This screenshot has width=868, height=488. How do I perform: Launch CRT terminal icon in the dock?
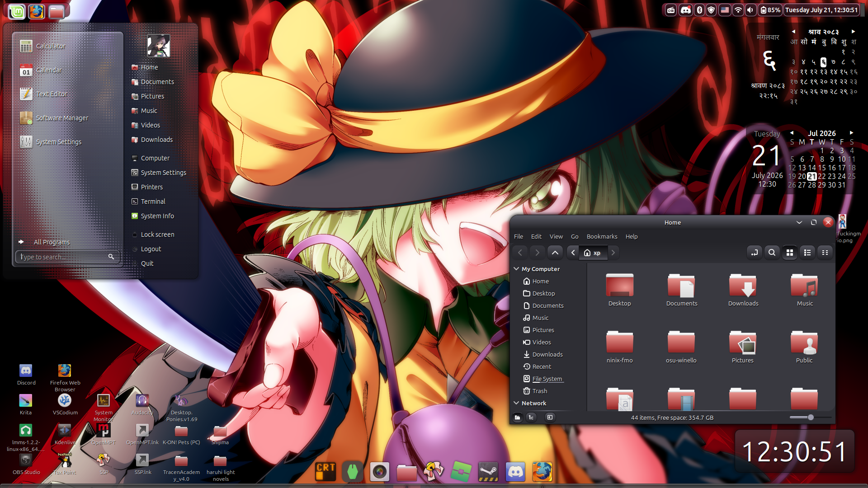coord(326,472)
